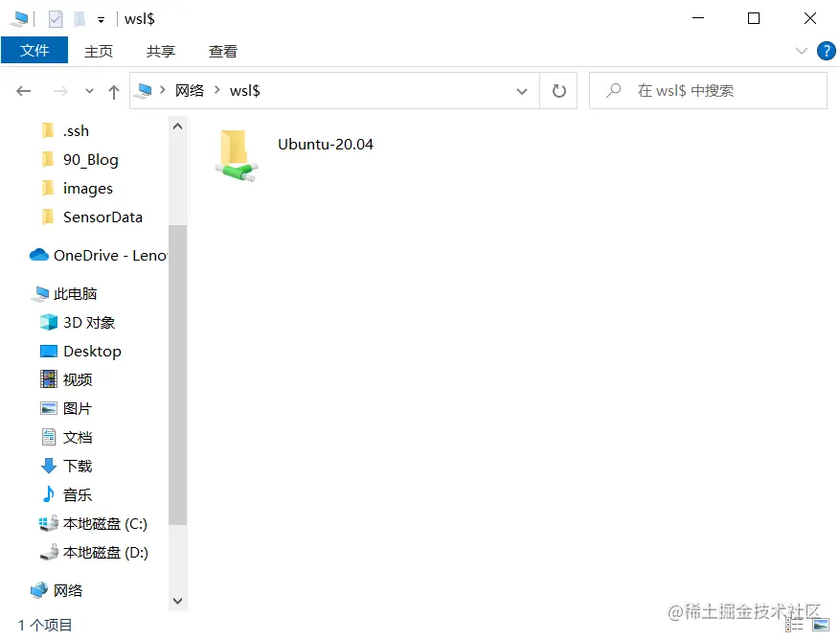This screenshot has width=840, height=640.
Task: Select the Ubuntu-20.04 label text
Action: (x=326, y=144)
